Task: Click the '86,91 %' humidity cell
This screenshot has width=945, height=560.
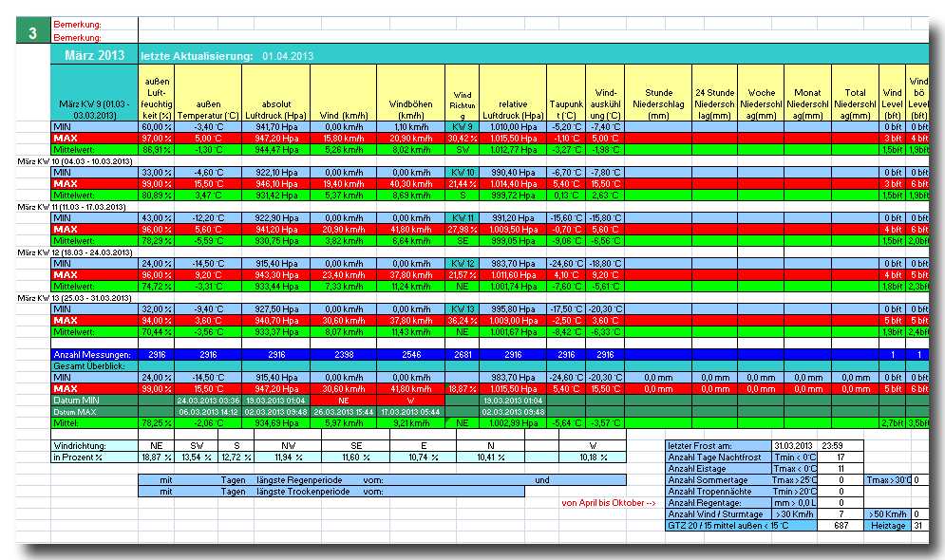Action: (157, 150)
